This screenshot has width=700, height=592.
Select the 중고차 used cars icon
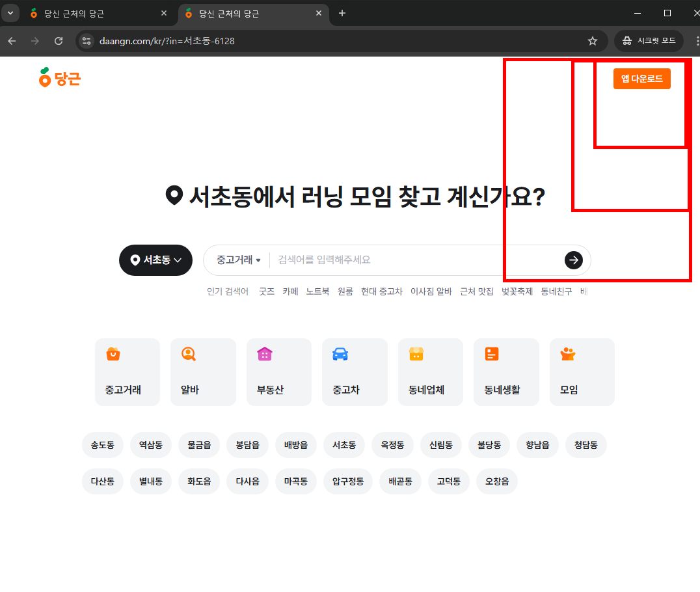(355, 371)
